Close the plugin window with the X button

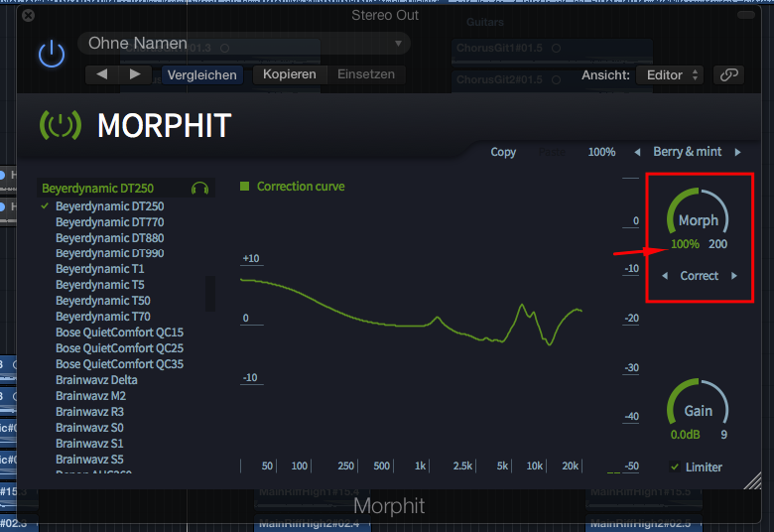tap(29, 16)
